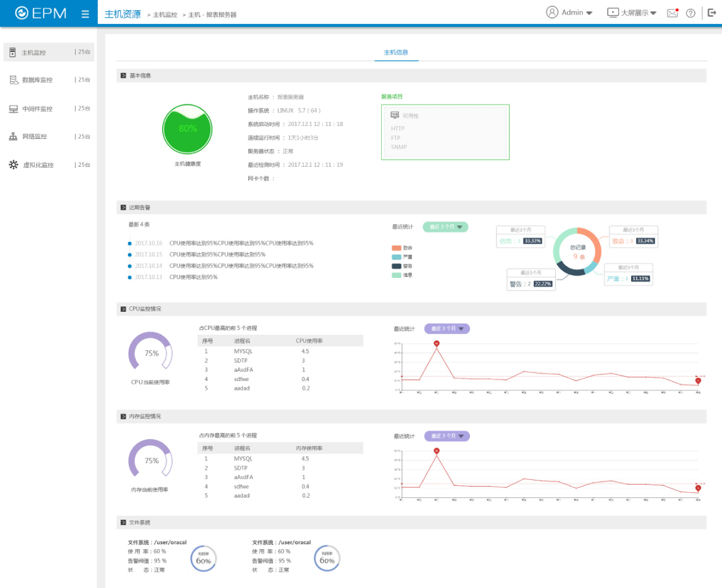Go to 主机资源 in the breadcrumb

(x=122, y=14)
